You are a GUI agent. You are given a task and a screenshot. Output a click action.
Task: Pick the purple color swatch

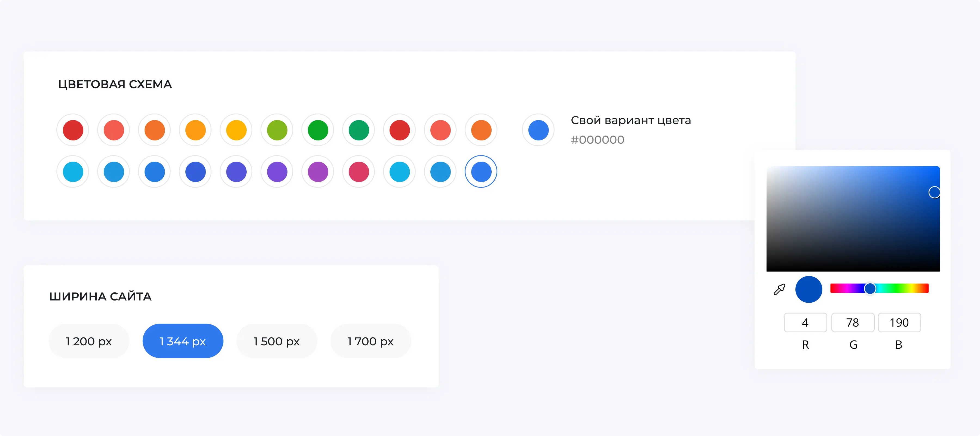[277, 171]
